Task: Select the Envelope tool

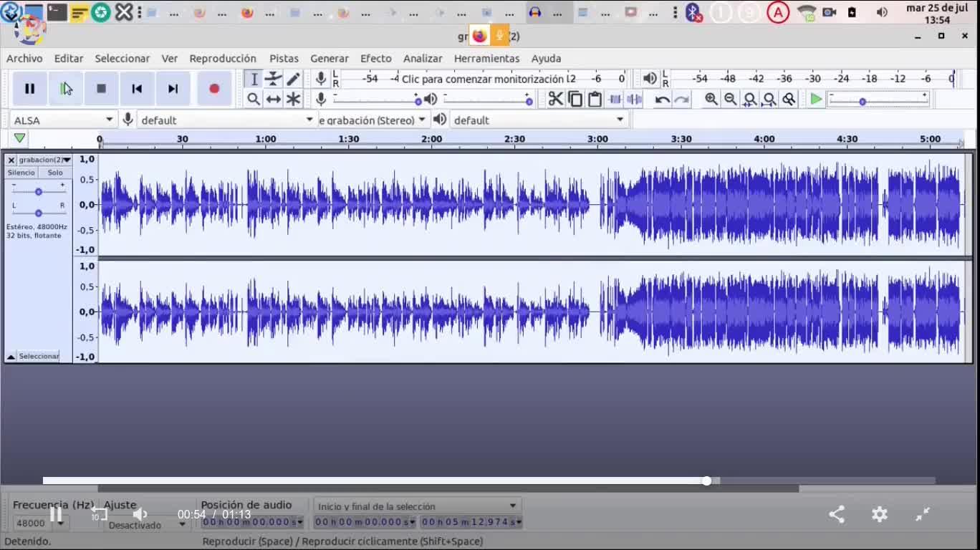Action: click(273, 79)
